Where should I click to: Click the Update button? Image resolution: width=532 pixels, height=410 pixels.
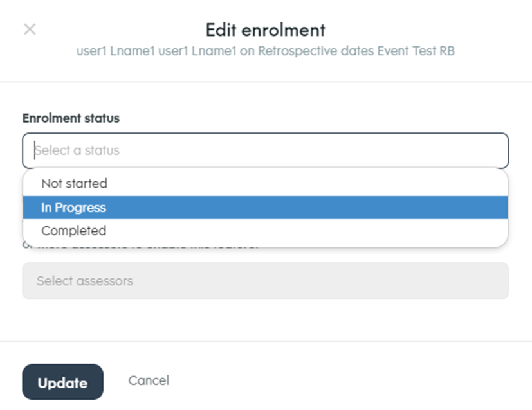pos(63,382)
